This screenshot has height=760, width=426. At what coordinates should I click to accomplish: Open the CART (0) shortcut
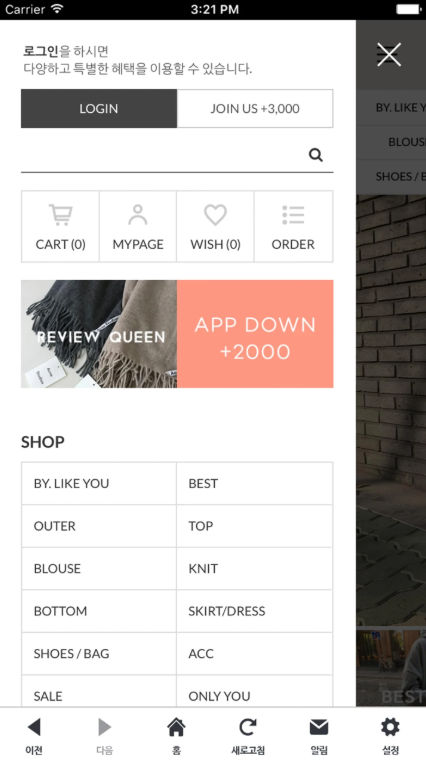coord(60,226)
